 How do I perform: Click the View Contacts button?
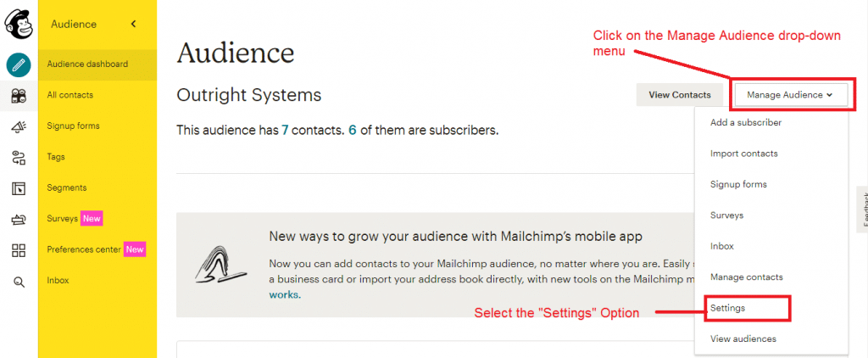coord(679,95)
